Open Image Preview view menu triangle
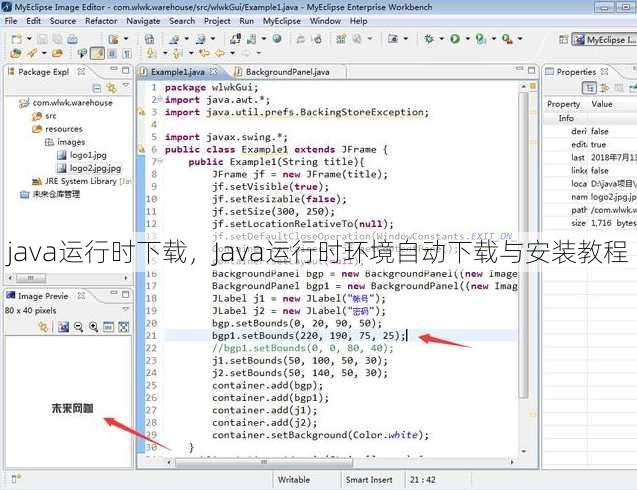Screen dimensions: 637x490 [126, 310]
